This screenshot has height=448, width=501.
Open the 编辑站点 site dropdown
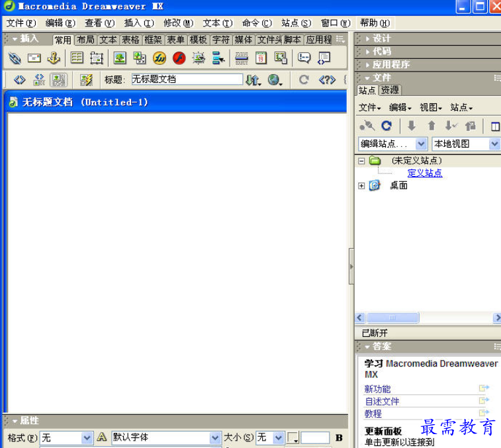pos(421,144)
